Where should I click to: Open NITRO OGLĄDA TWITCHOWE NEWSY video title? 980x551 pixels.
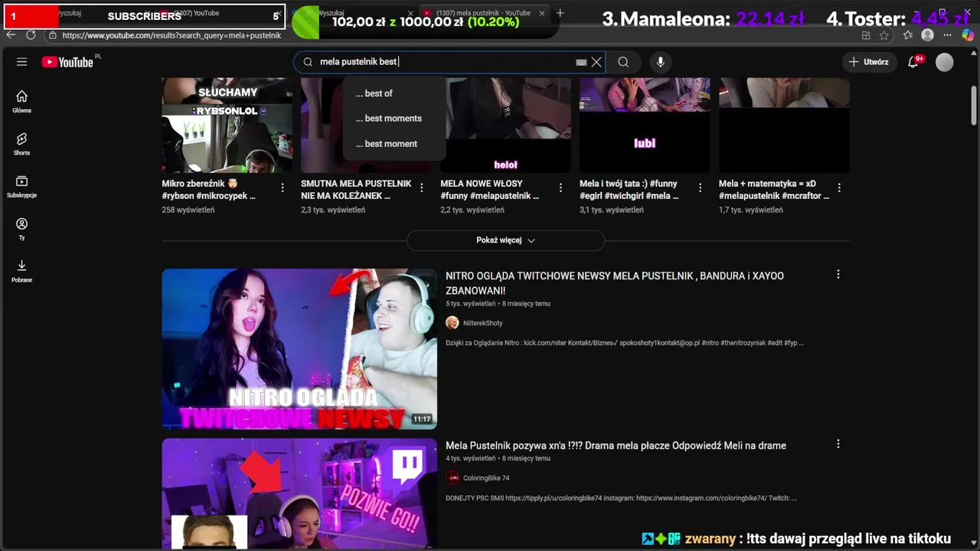pyautogui.click(x=615, y=283)
